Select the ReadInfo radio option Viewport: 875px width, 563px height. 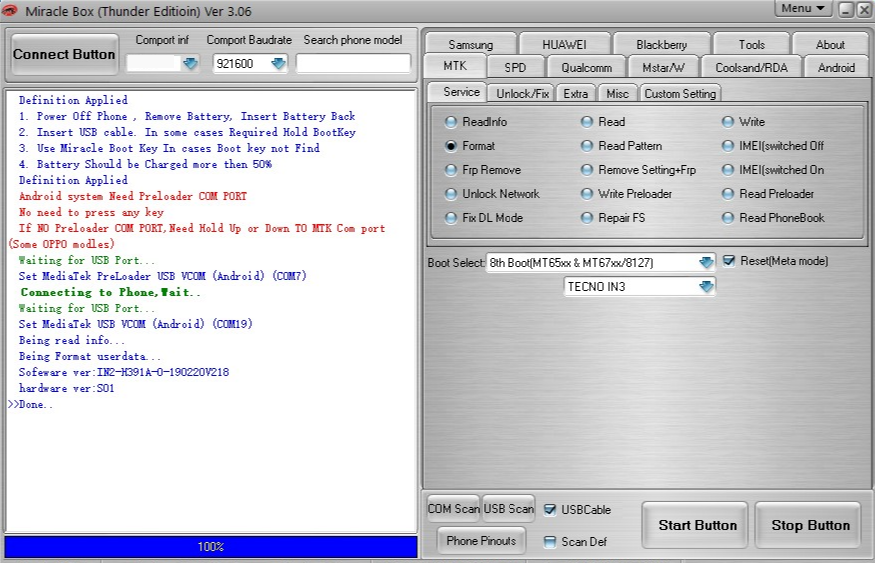click(452, 122)
